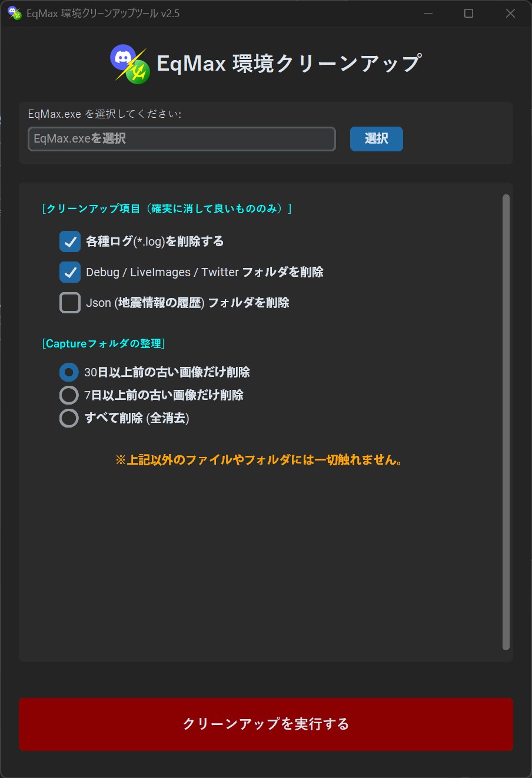Select the 30日以上前の古い画像だけ削除 option

(x=68, y=372)
